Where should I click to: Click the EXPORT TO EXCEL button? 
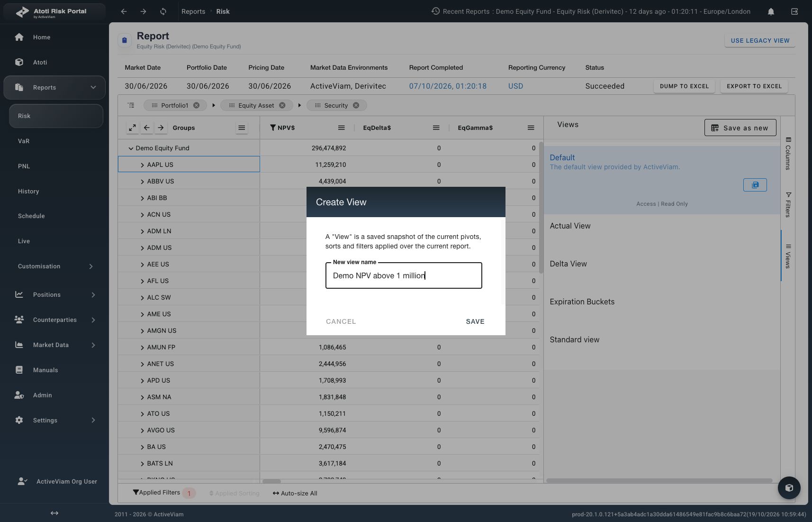pos(754,86)
